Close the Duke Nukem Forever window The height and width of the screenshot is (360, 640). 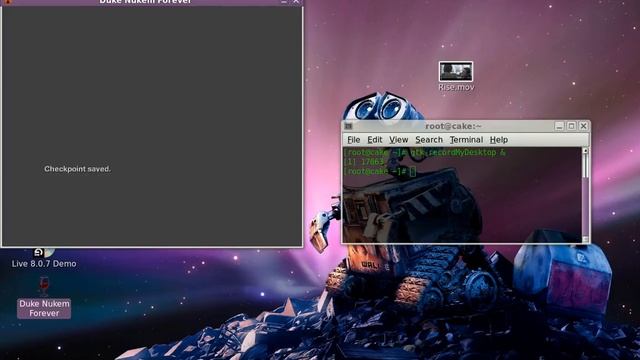click(296, 2)
